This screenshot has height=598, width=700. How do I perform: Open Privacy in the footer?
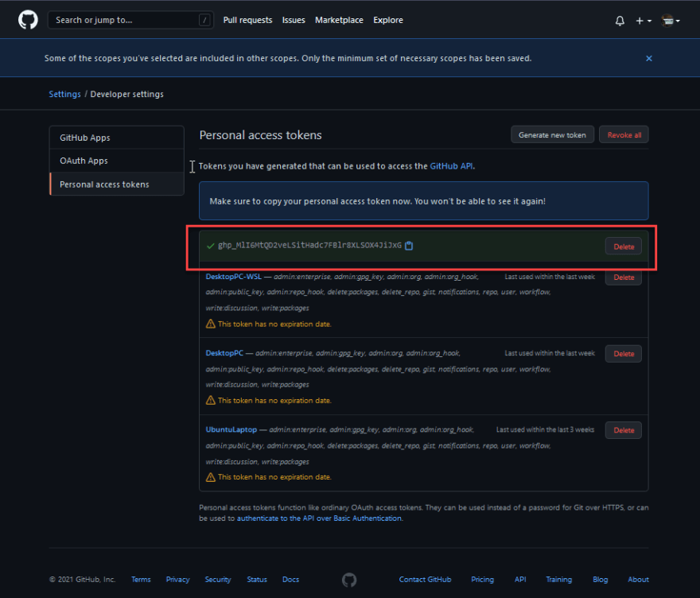[x=177, y=579]
